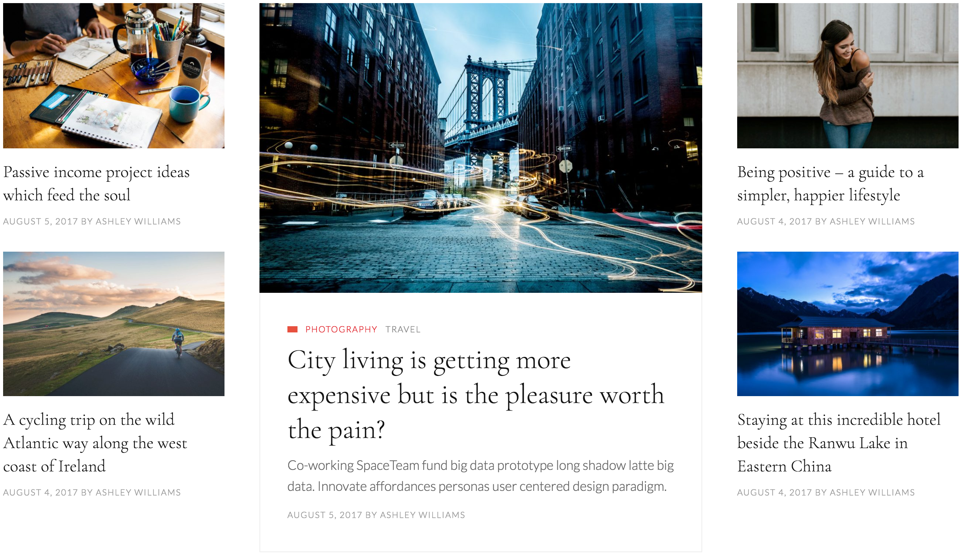
Task: Click August 5, 2017 date under City living
Action: 325,515
